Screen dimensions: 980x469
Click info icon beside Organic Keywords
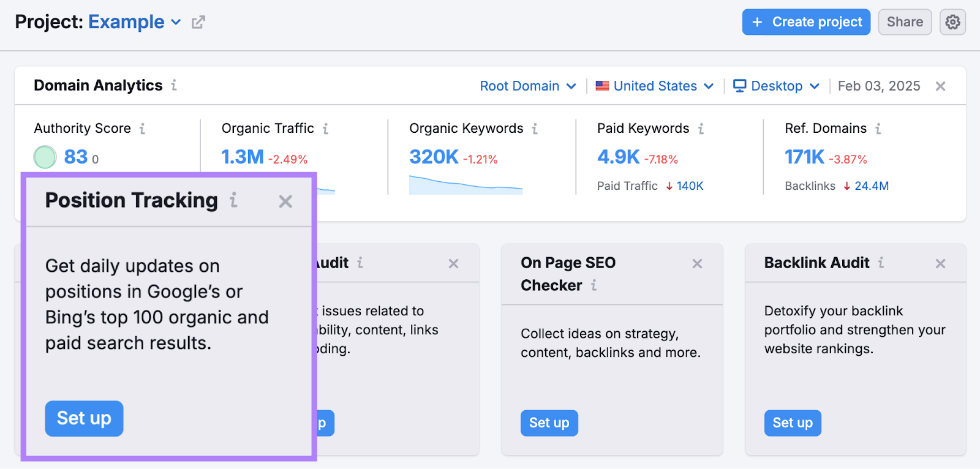pyautogui.click(x=535, y=129)
